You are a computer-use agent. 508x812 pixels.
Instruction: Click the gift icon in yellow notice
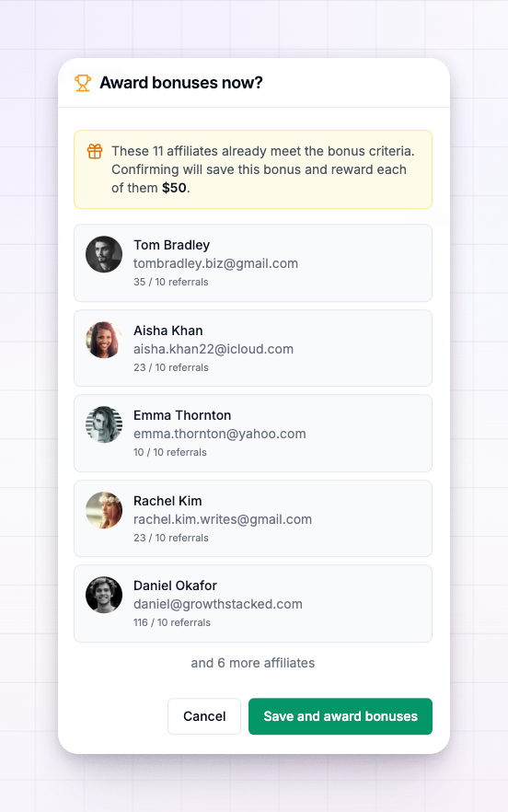95,151
